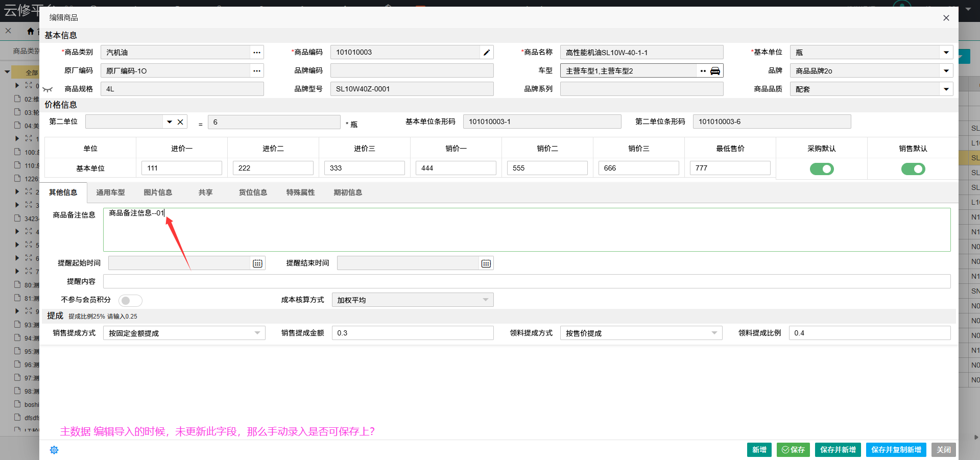The image size is (980, 460).
Task: Enable the 不参与会员积分 switch
Action: pos(130,300)
